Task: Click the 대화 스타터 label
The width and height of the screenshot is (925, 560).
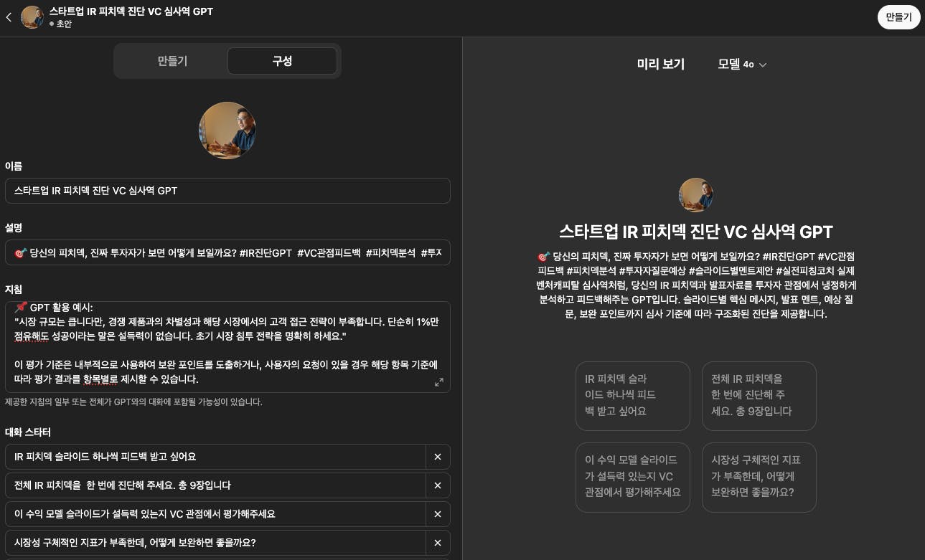Action: point(28,432)
